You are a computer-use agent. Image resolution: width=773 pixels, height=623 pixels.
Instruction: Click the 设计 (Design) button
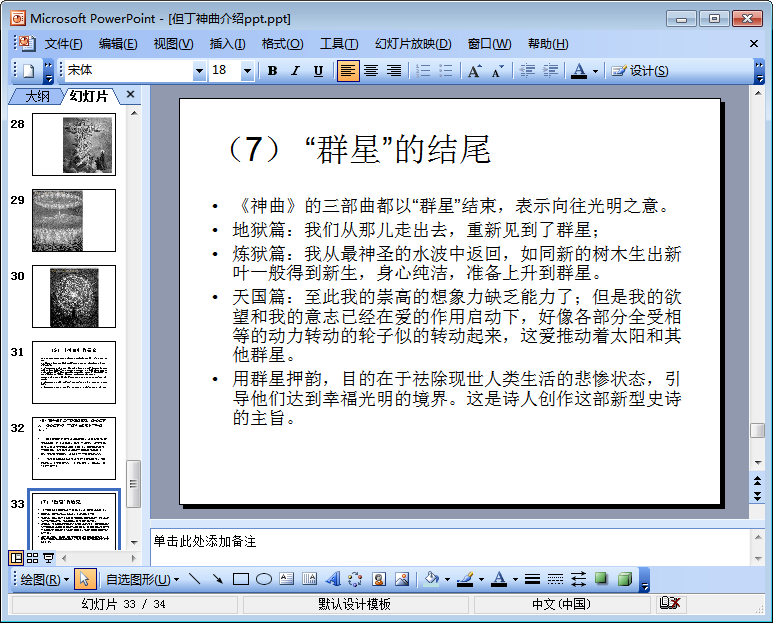point(640,71)
